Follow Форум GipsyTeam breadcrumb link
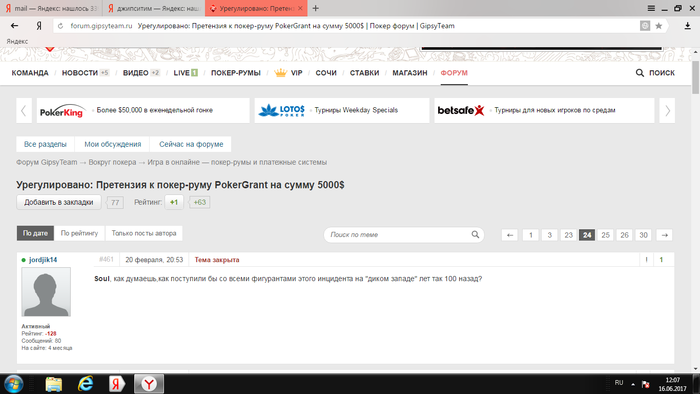The width and height of the screenshot is (700, 394). click(x=47, y=162)
